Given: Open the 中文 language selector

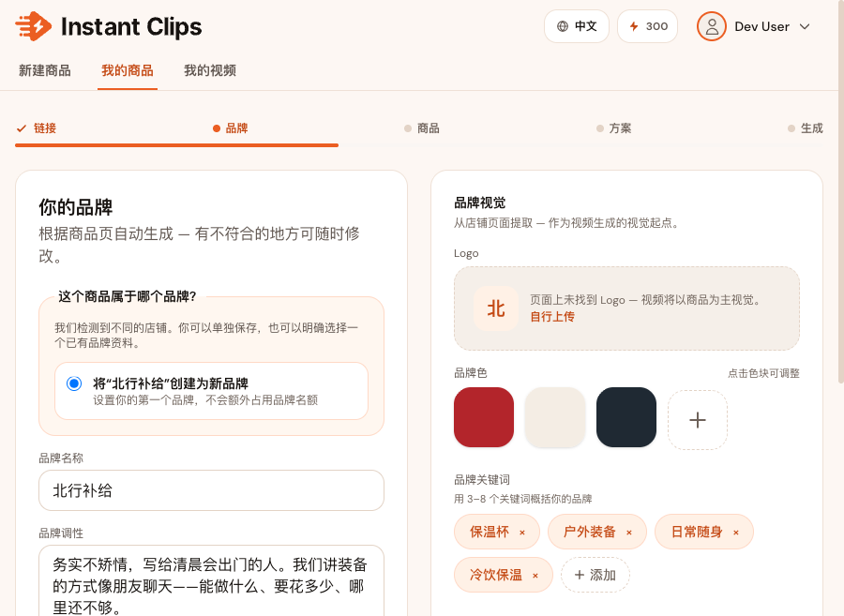Looking at the screenshot, I should (577, 26).
